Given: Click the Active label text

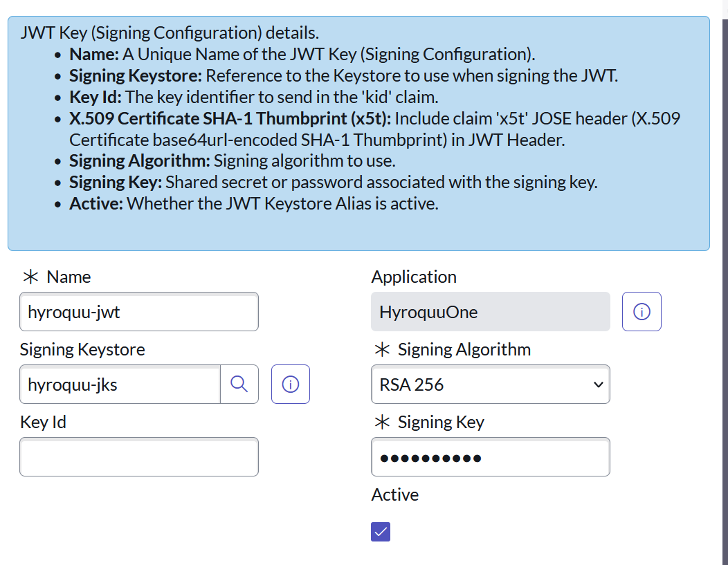Looking at the screenshot, I should click(394, 494).
